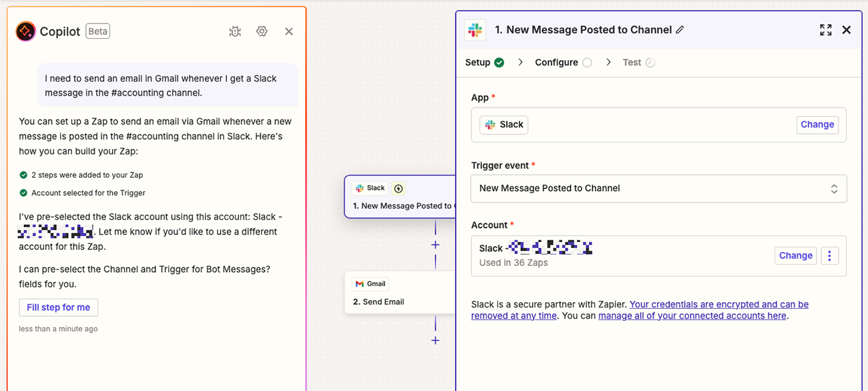Click chevron between Setup and Configure
This screenshot has width=868, height=391.
coord(520,62)
